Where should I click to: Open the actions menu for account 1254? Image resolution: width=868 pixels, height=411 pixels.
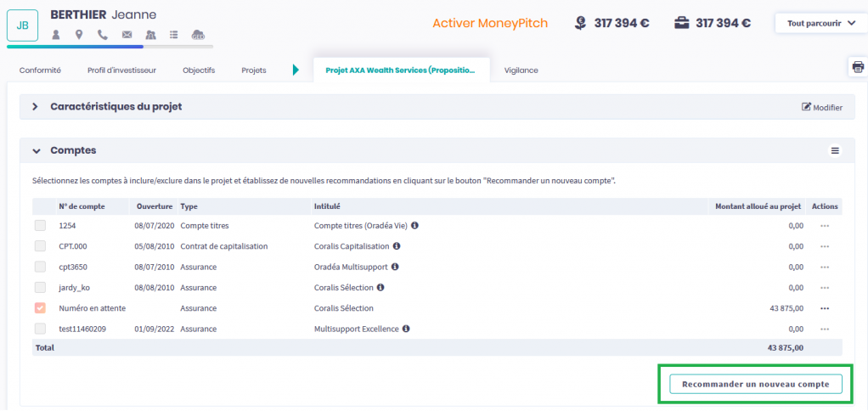tap(824, 226)
